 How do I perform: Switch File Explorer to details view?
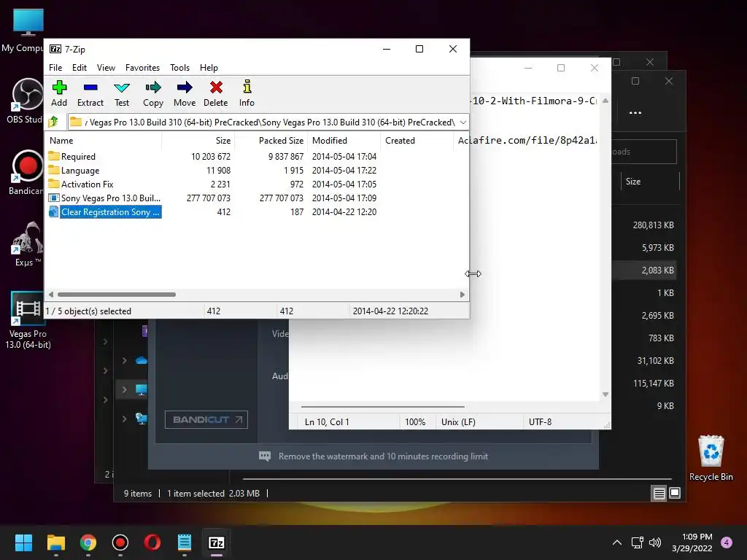tap(659, 494)
